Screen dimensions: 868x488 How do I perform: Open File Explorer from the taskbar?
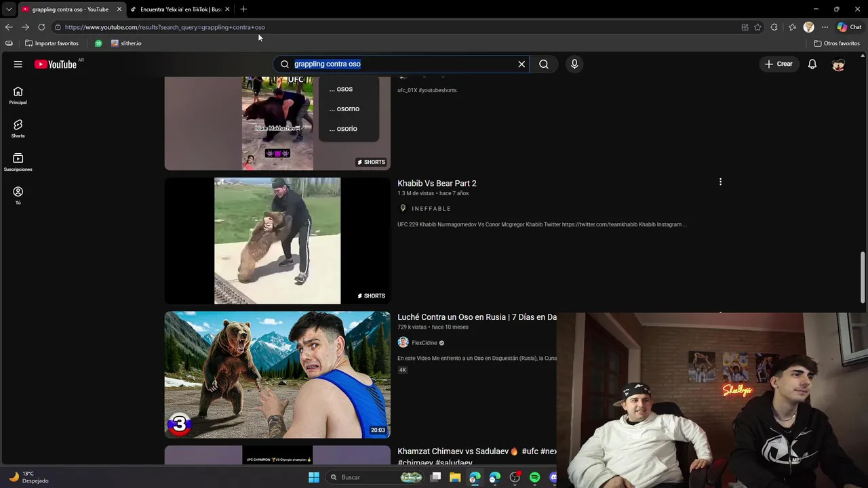[x=455, y=477]
